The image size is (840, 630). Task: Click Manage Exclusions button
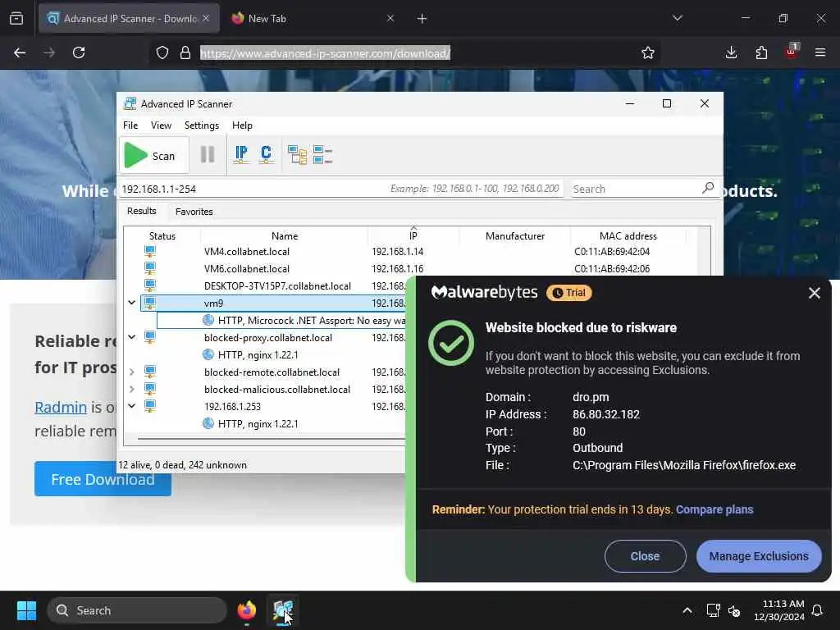coord(759,556)
